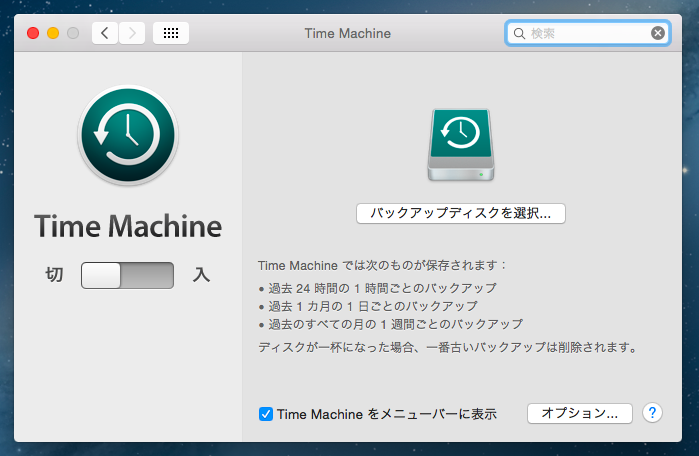This screenshot has height=456, width=699.
Task: Click the バックアップディスクを選択... button
Action: (x=461, y=214)
